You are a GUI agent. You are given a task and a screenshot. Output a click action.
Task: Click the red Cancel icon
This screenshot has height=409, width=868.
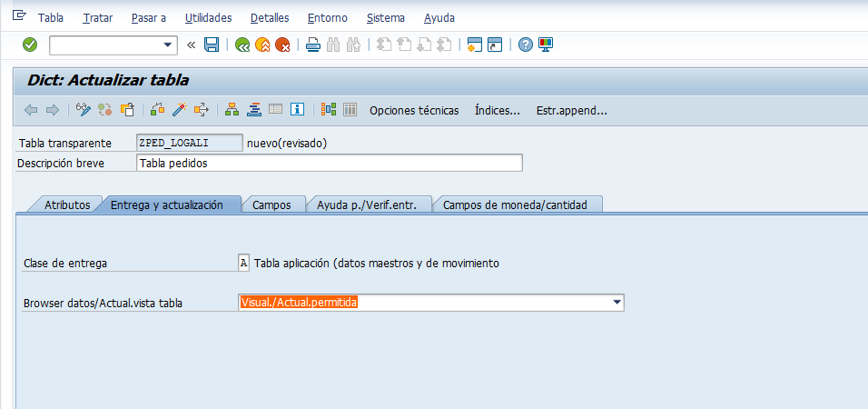283,45
